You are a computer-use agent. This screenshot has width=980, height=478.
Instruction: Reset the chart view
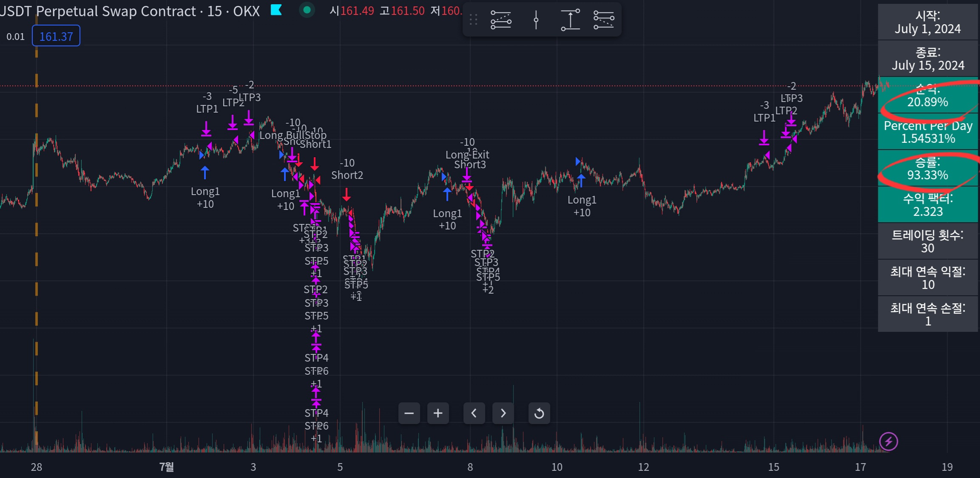tap(539, 413)
